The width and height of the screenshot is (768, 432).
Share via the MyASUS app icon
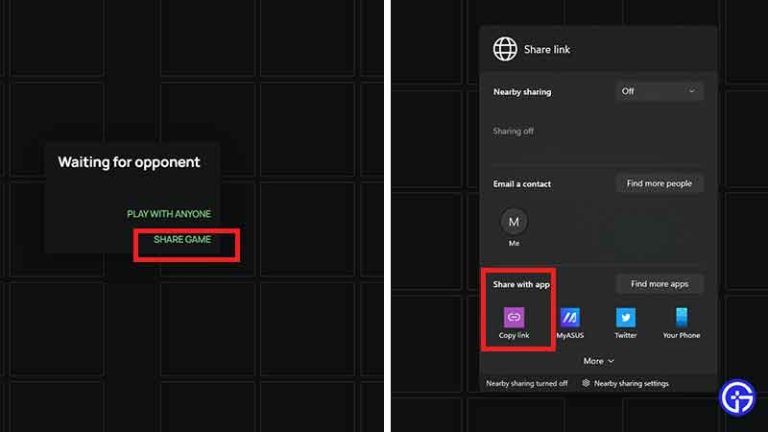tap(569, 317)
